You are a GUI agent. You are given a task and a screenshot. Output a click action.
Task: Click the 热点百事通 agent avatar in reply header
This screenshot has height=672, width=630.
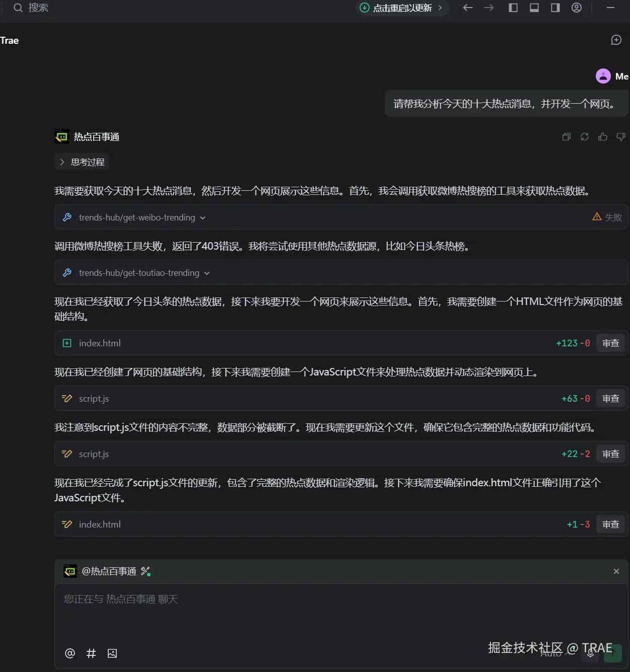[x=61, y=136]
